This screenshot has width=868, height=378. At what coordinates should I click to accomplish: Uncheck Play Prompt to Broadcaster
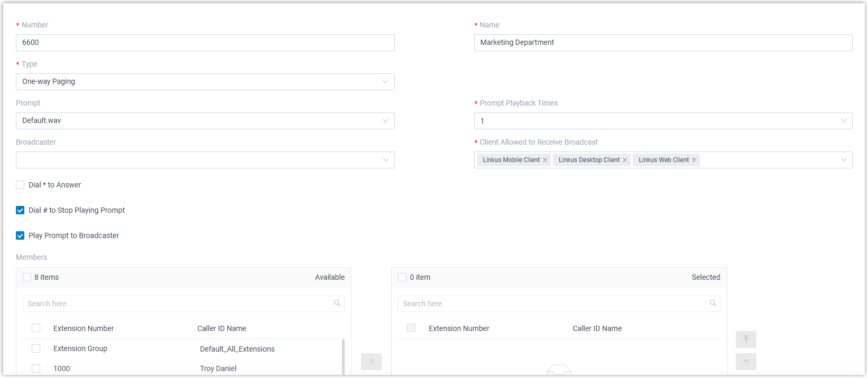20,235
